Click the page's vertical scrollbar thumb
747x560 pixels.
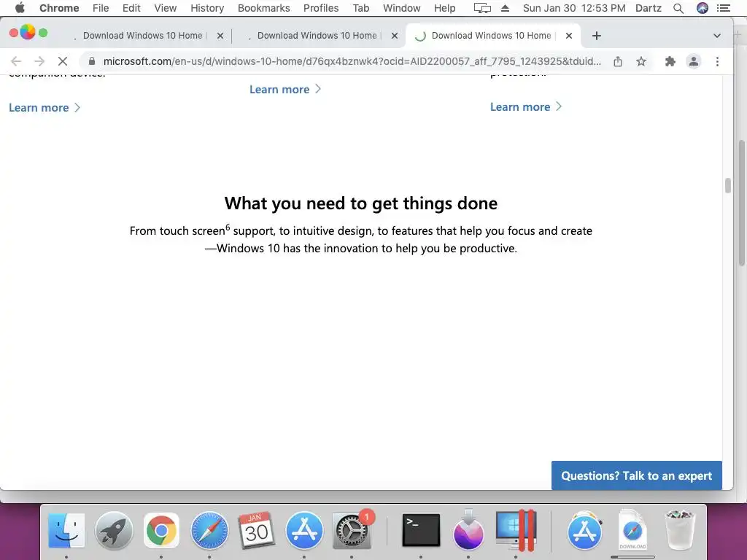click(727, 186)
